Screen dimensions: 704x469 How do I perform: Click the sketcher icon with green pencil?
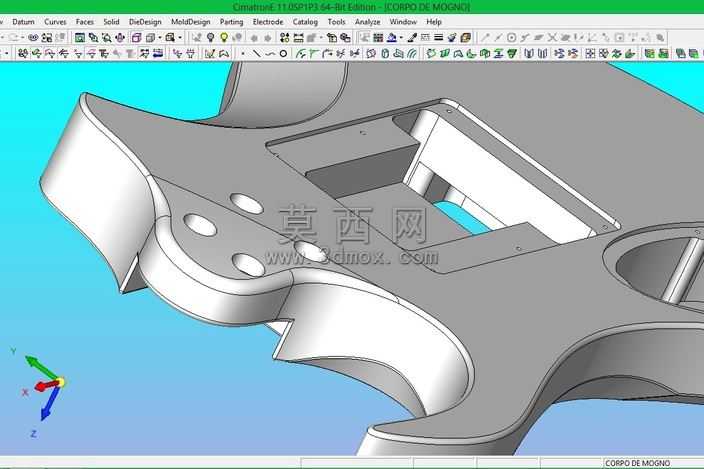point(210,54)
